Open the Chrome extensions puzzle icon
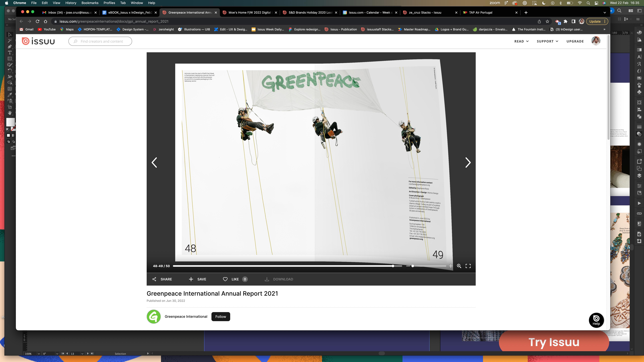 [x=566, y=21]
